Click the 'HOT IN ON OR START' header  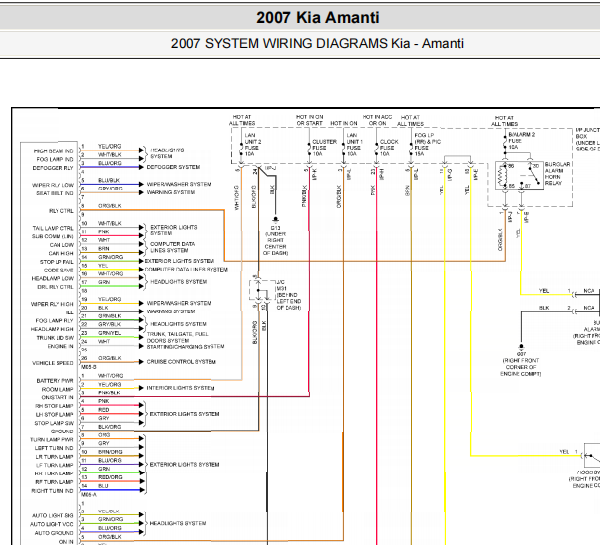(x=310, y=120)
